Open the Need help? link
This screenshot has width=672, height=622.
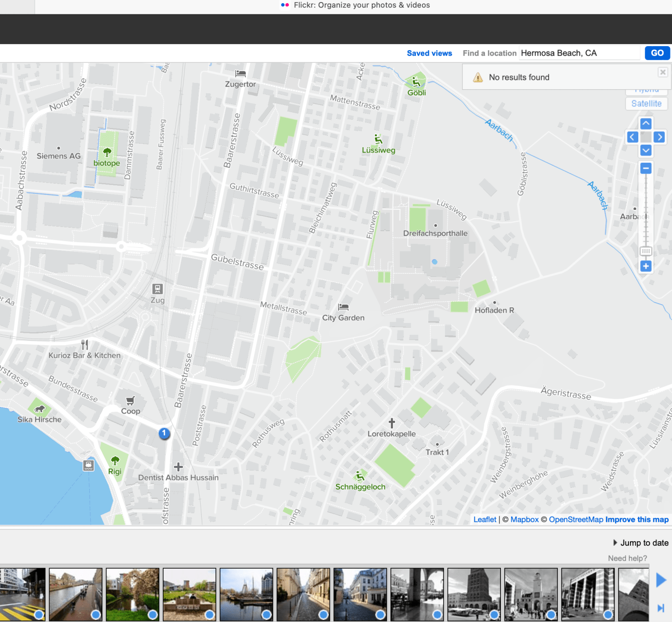point(627,558)
